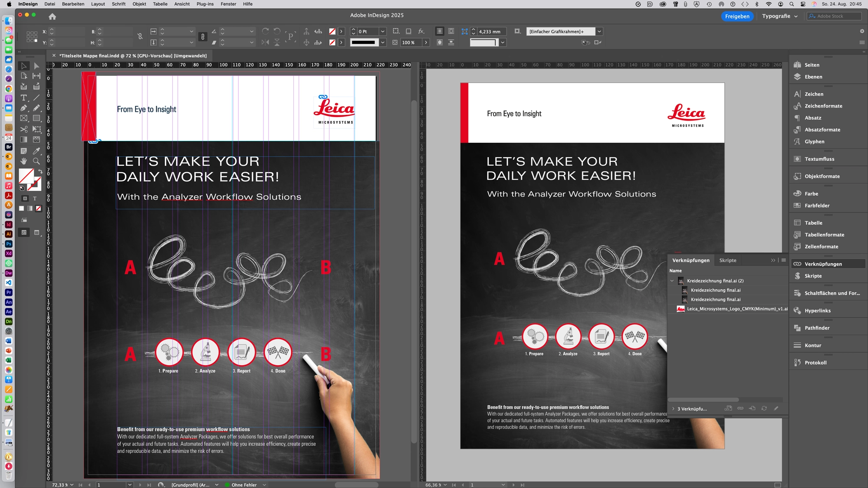Click the Freigeben button
Screen dimensions: 868x488
[737, 16]
